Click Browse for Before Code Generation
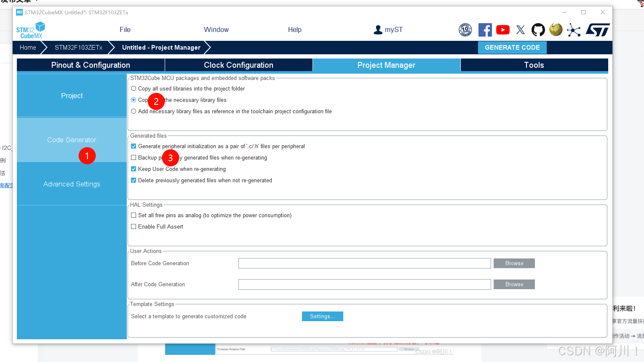The image size is (644, 362). [514, 263]
